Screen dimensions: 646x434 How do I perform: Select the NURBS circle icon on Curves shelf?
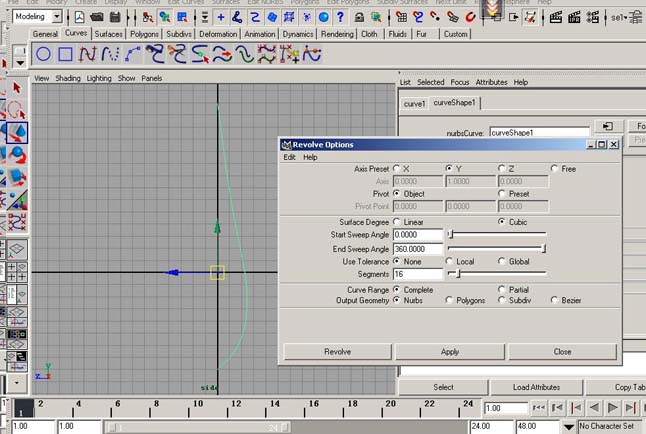pyautogui.click(x=43, y=55)
